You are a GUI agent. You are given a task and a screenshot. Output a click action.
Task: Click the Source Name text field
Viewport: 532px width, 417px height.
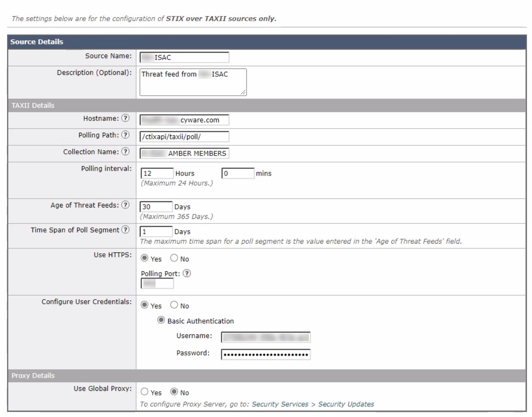click(x=184, y=57)
